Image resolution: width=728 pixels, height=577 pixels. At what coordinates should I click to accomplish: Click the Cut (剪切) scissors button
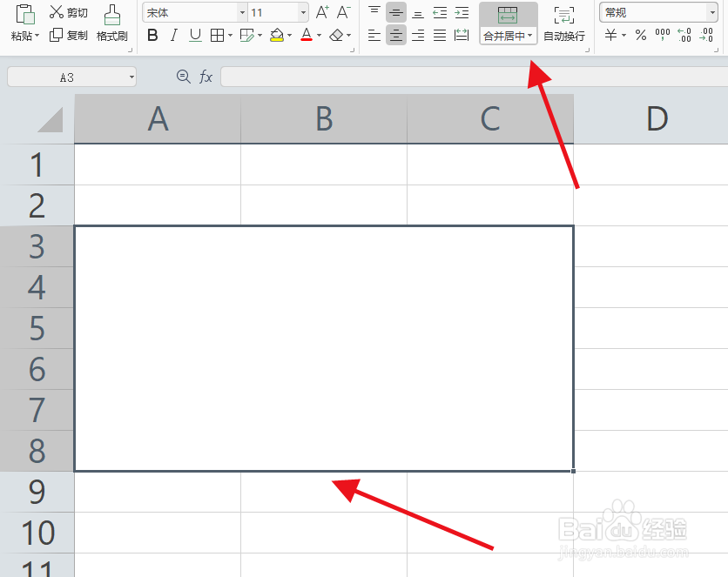coord(68,12)
